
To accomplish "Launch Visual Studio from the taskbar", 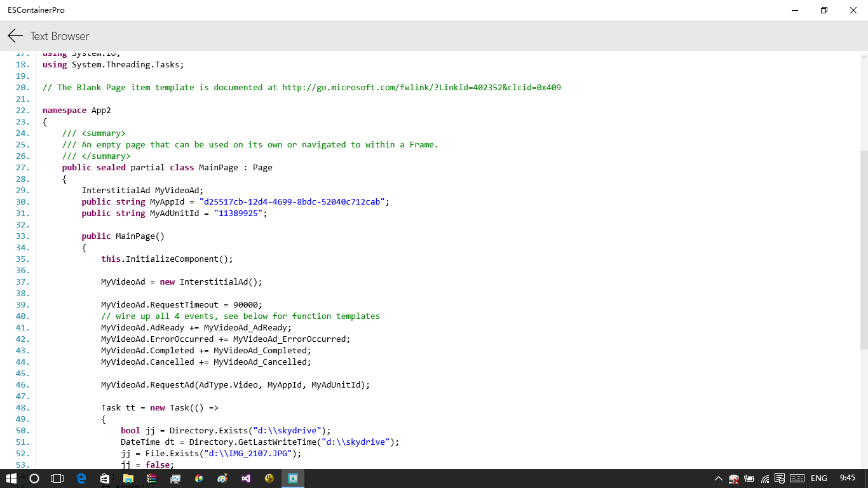I will 245,478.
